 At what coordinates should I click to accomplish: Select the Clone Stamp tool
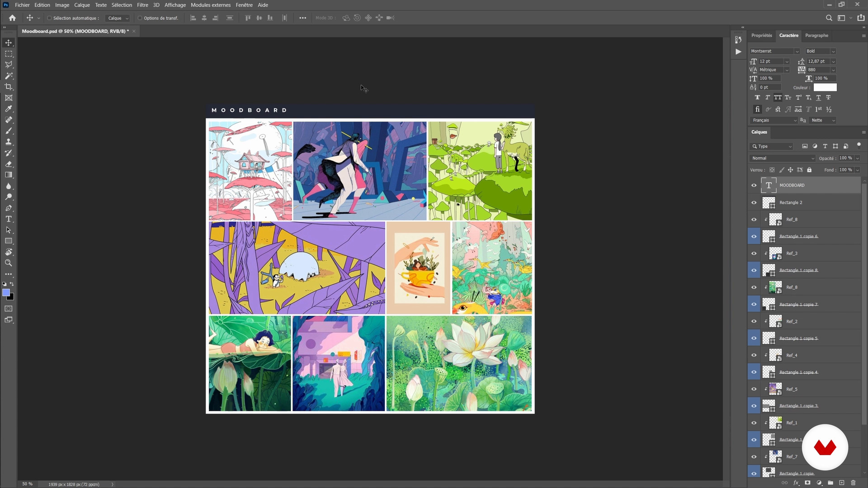pos(9,142)
